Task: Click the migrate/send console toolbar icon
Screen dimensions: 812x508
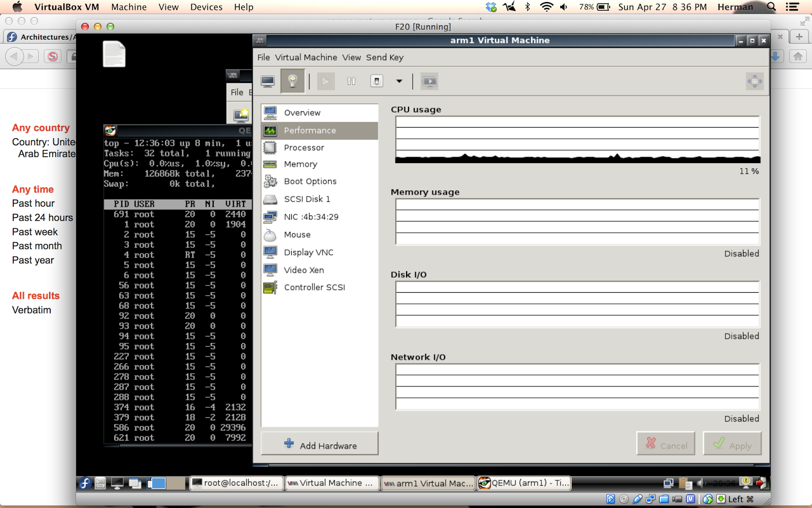Action: (429, 81)
